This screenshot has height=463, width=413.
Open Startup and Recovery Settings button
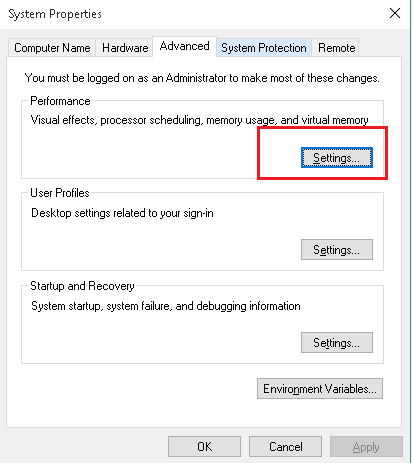337,343
